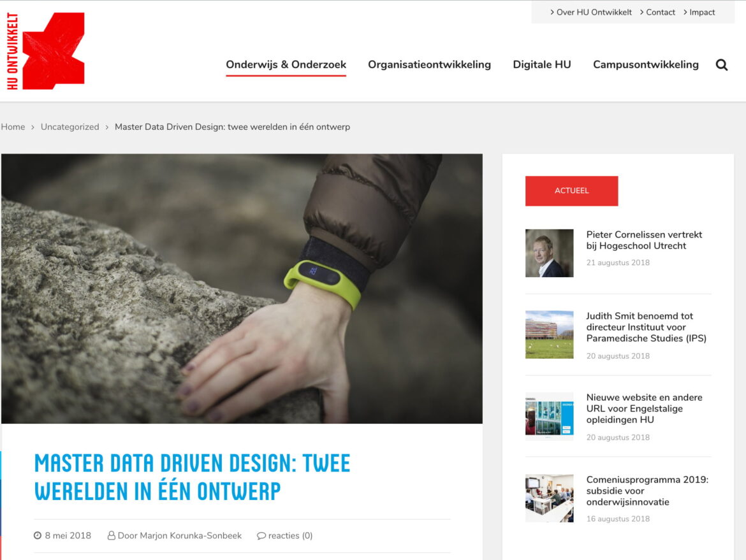Viewport: 746px width, 560px height.
Task: Open the Paramedische Studies building thumbnail
Action: (x=549, y=334)
